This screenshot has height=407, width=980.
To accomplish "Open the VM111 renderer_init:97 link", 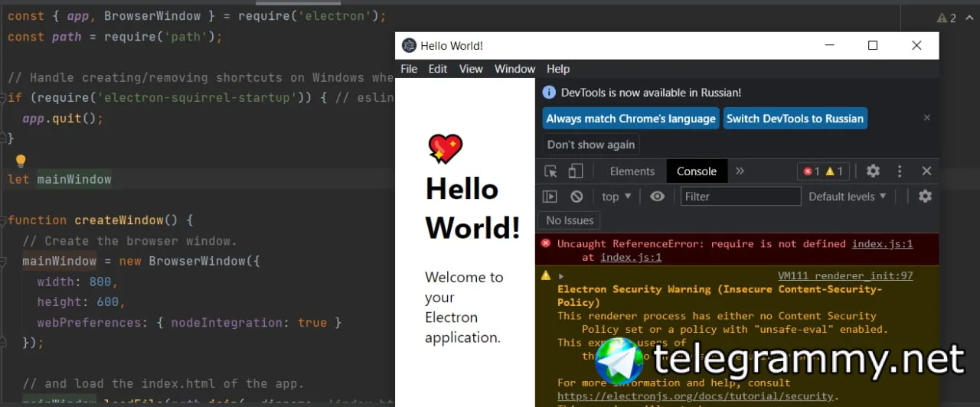I will (845, 275).
